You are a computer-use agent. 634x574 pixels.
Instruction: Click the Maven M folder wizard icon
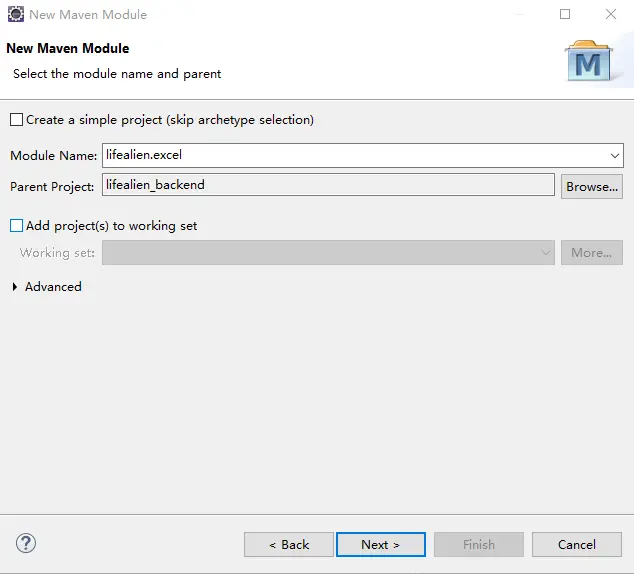pyautogui.click(x=590, y=61)
